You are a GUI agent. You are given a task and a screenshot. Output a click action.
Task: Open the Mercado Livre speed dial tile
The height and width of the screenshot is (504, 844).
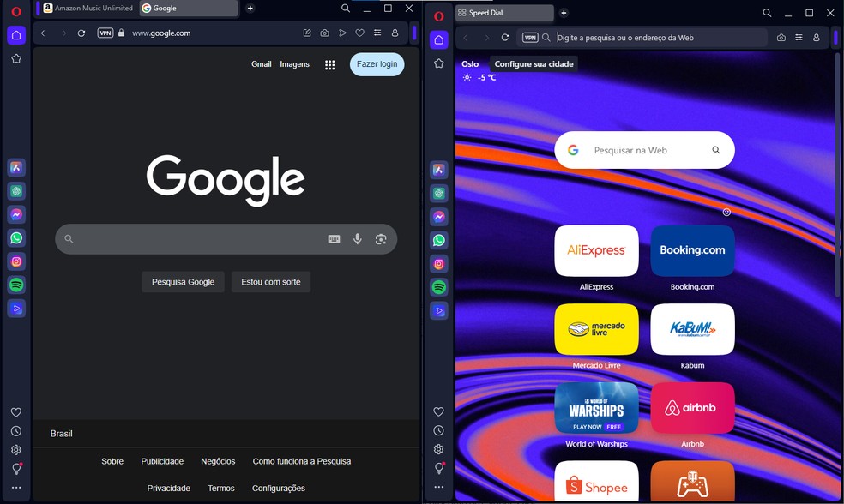596,329
